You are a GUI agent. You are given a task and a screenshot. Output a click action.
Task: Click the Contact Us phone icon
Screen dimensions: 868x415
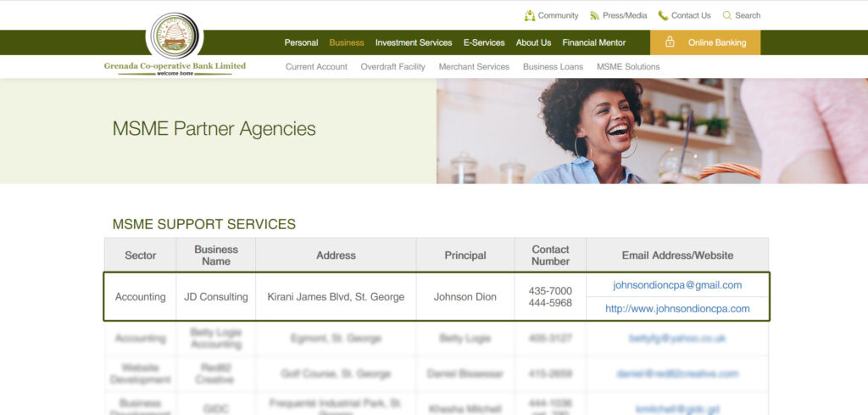coord(663,15)
